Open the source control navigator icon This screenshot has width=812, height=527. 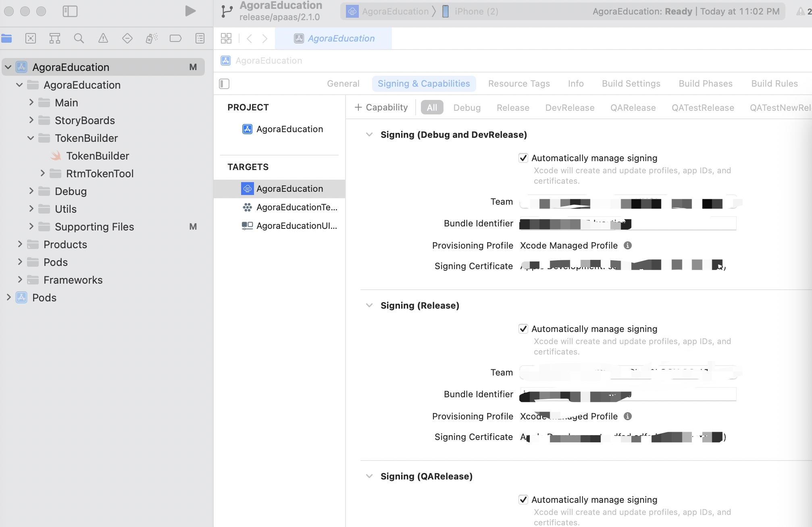(x=31, y=38)
